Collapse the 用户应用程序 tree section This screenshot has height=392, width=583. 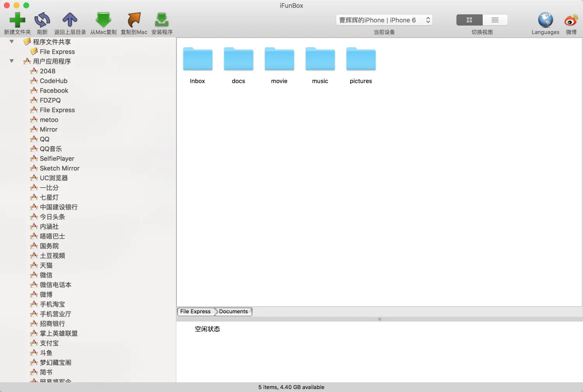point(12,61)
